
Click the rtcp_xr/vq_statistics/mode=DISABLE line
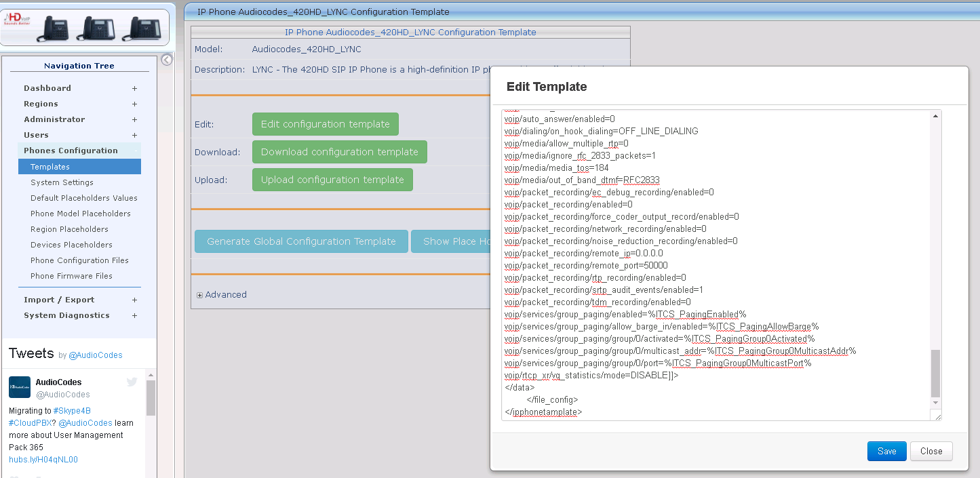click(591, 375)
